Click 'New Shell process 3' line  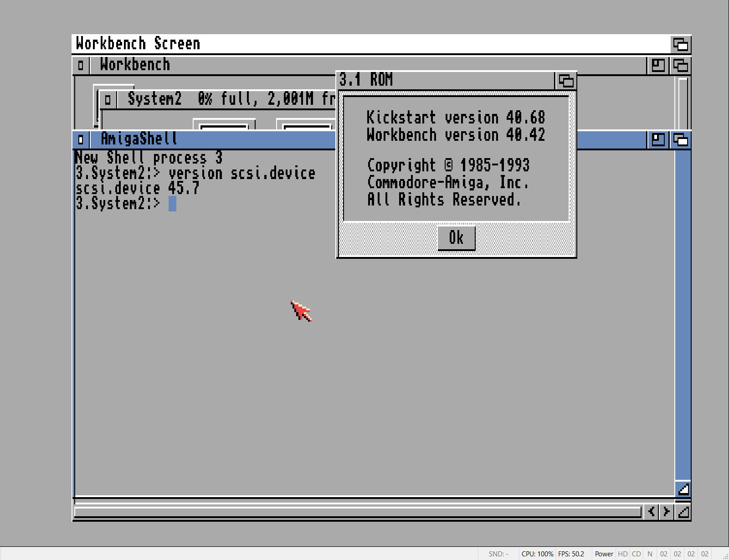[x=149, y=158]
